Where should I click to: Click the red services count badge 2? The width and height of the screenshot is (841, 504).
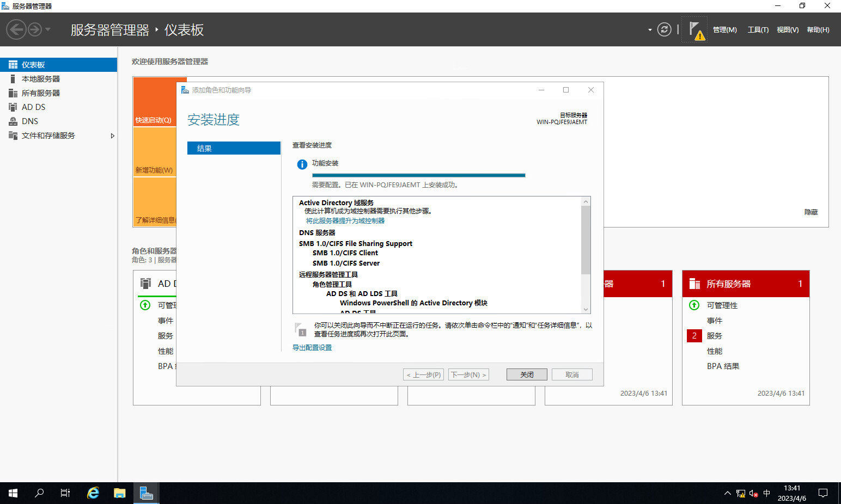[x=694, y=336]
